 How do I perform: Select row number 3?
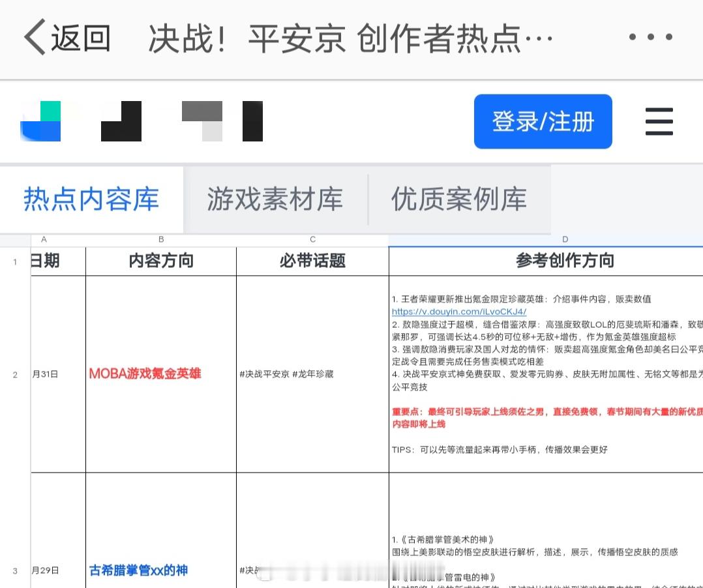click(x=15, y=571)
